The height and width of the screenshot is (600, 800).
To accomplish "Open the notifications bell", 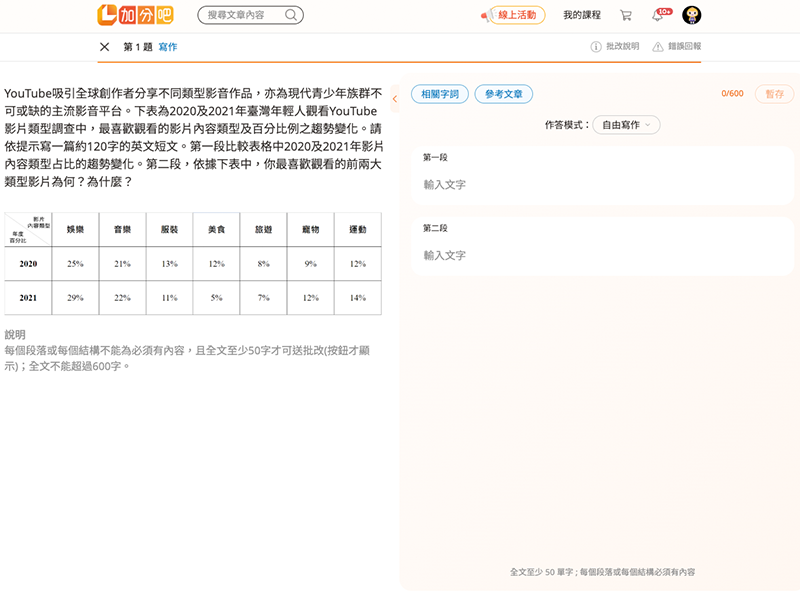I will 658,15.
